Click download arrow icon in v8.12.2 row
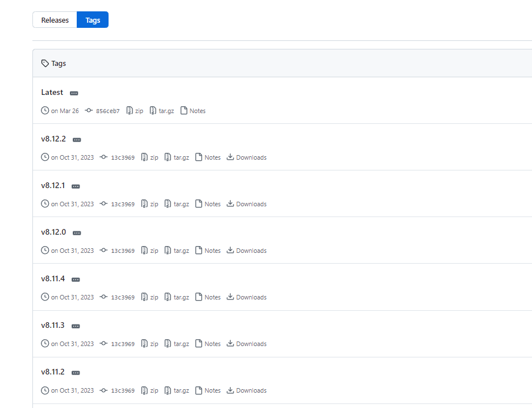The width and height of the screenshot is (532, 408). click(x=230, y=157)
